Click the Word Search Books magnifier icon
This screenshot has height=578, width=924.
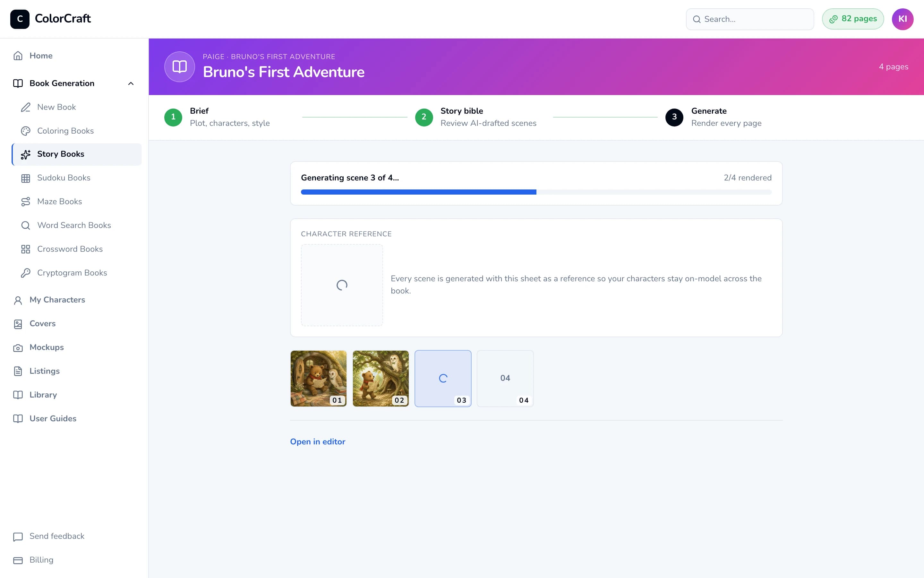[26, 225]
